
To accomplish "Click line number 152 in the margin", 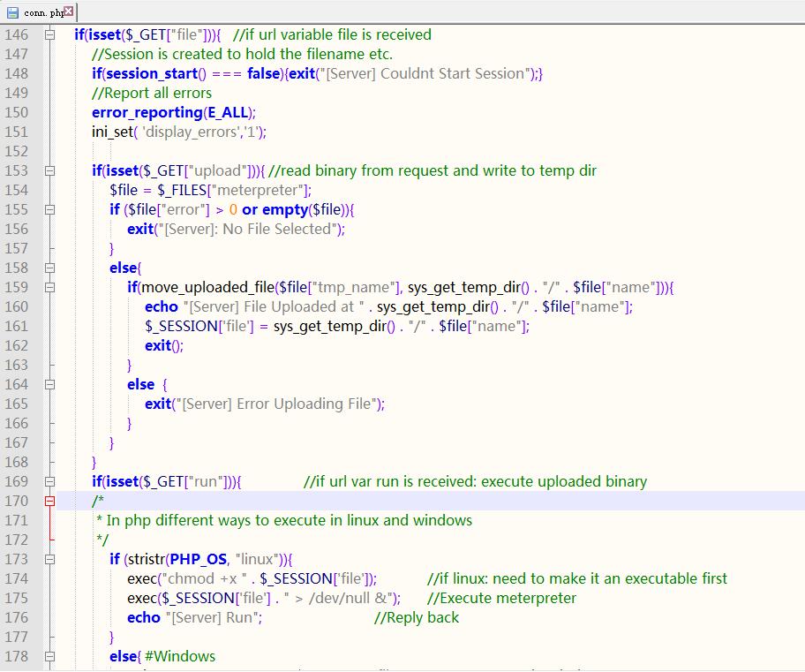I will click(x=17, y=152).
